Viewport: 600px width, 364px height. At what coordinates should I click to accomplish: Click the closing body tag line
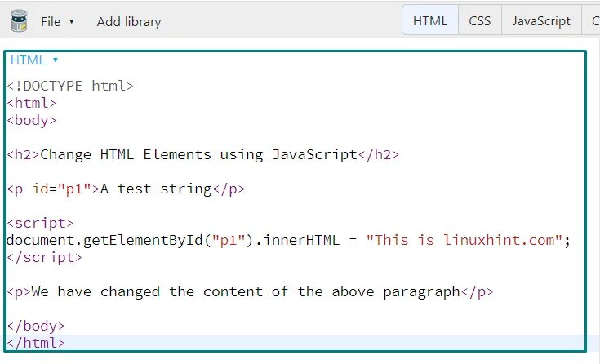(36, 326)
